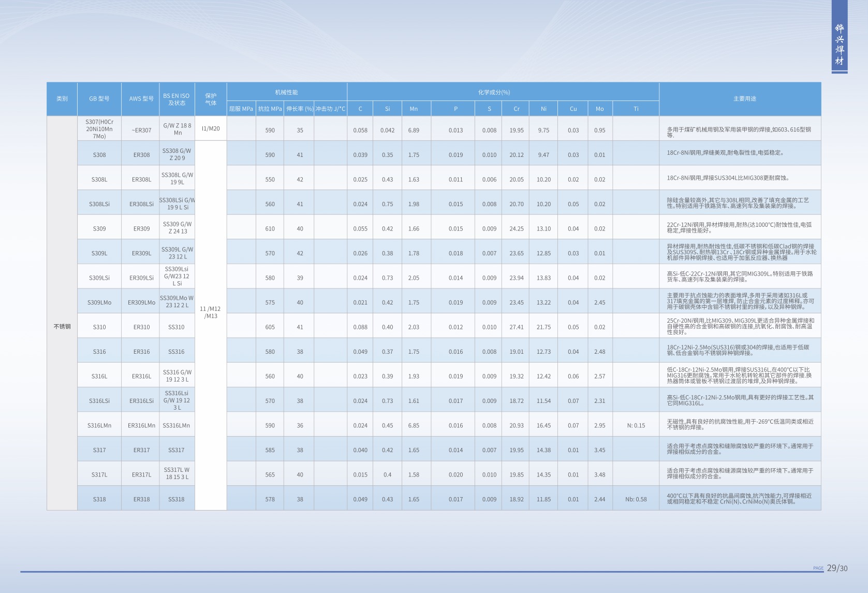The width and height of the screenshot is (868, 593).
Task: Select the ~ER307 cell in first row
Action: 141,131
